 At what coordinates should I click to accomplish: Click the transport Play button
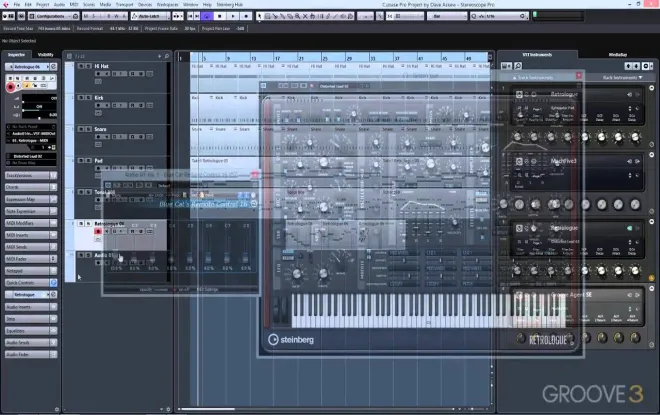233,16
